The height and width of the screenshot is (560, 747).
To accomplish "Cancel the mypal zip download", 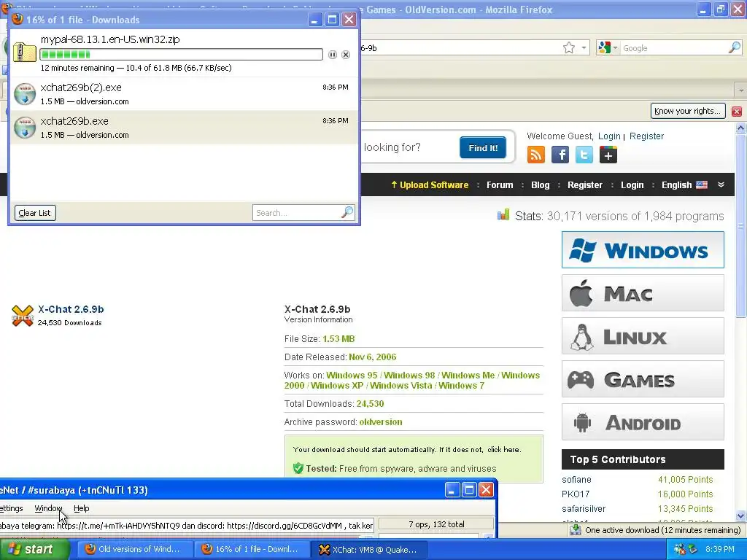I will click(x=346, y=55).
